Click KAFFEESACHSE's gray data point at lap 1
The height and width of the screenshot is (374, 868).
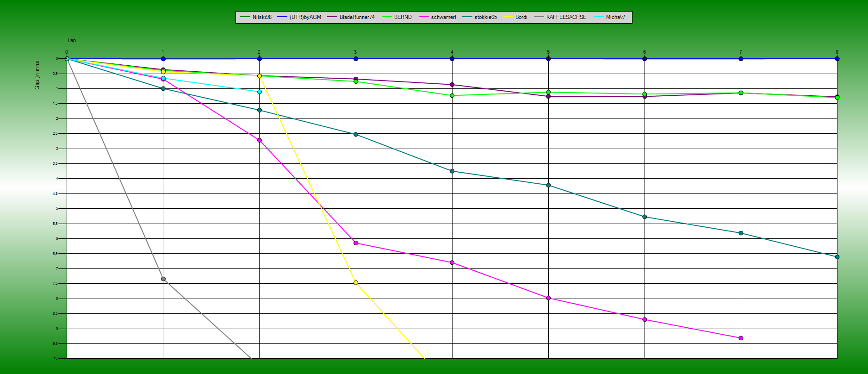click(163, 279)
